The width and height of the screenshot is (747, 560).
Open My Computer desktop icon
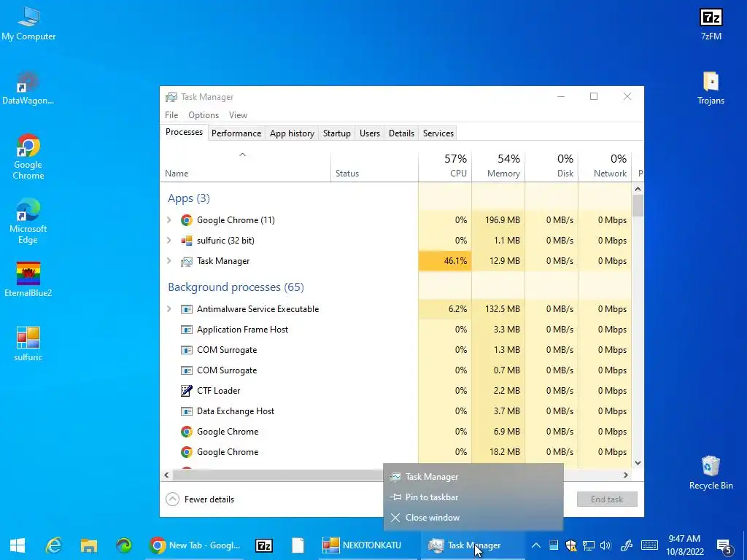pyautogui.click(x=28, y=24)
